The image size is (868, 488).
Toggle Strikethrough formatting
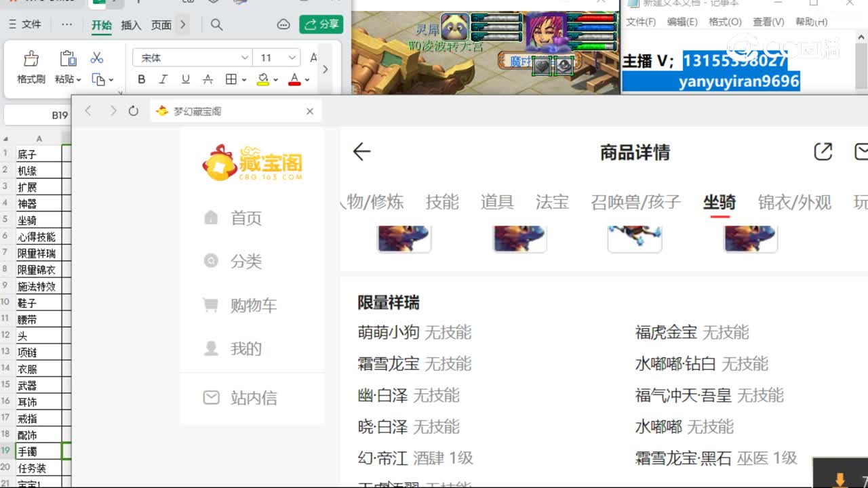208,79
